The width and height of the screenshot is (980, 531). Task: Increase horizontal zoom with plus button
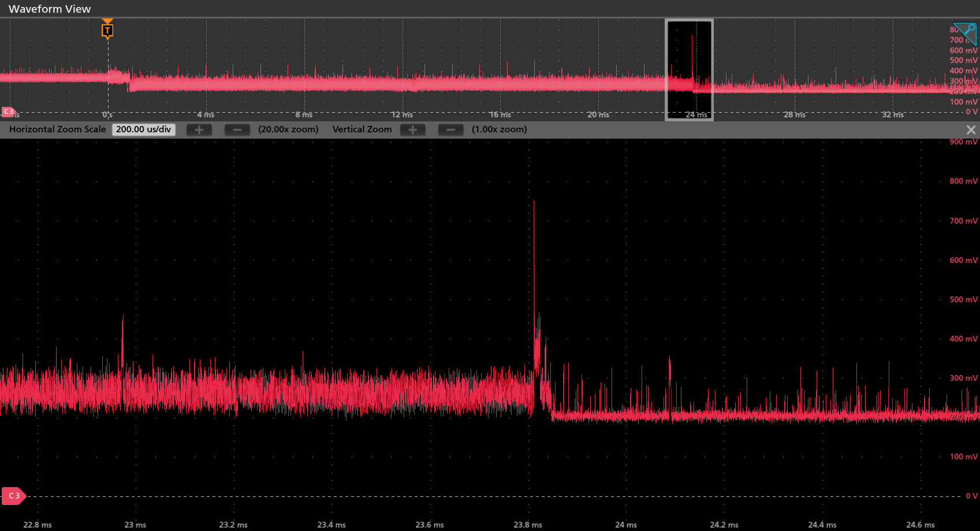coord(199,129)
